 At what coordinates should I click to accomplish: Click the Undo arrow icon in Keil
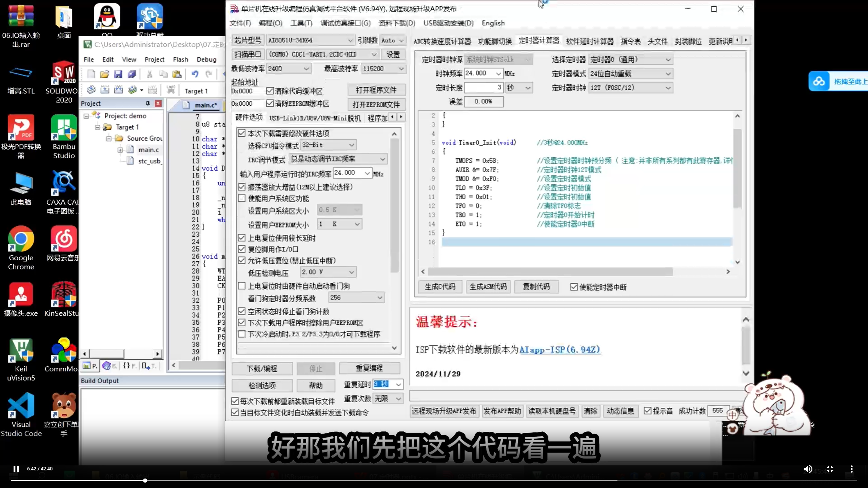pyautogui.click(x=194, y=74)
